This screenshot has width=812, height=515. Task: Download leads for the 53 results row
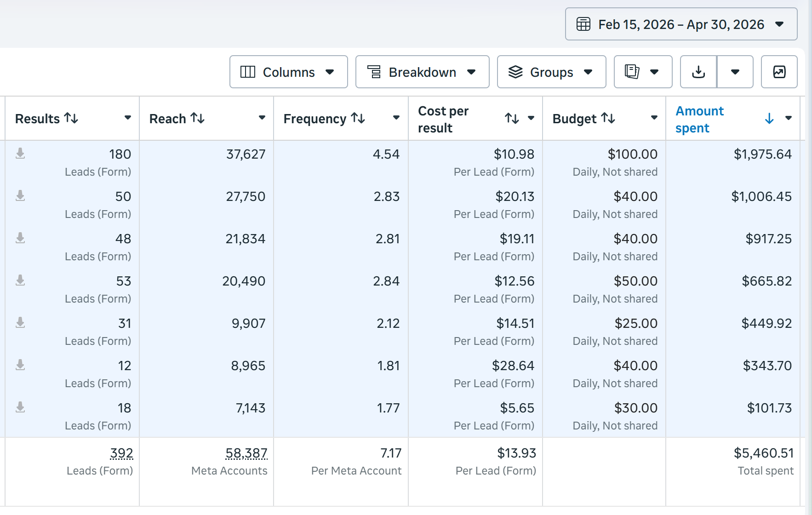click(x=20, y=280)
